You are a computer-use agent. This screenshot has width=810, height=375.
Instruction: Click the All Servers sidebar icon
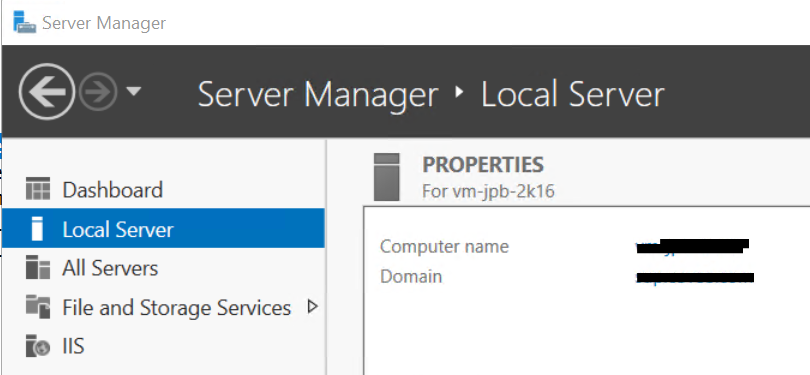pos(38,268)
